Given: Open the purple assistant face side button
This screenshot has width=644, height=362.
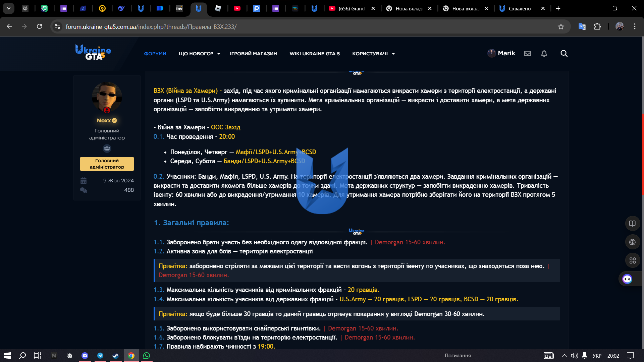Looking at the screenshot, I should (627, 279).
